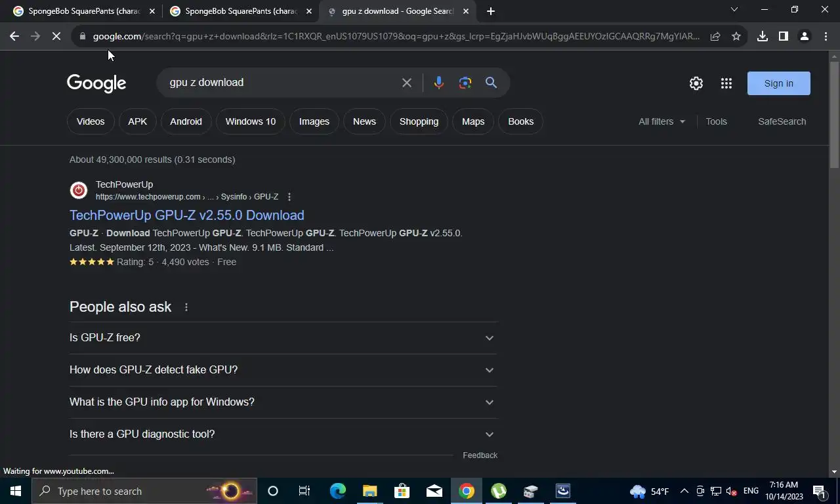Image resolution: width=840 pixels, height=504 pixels.
Task: Clear the search box text
Action: [407, 83]
